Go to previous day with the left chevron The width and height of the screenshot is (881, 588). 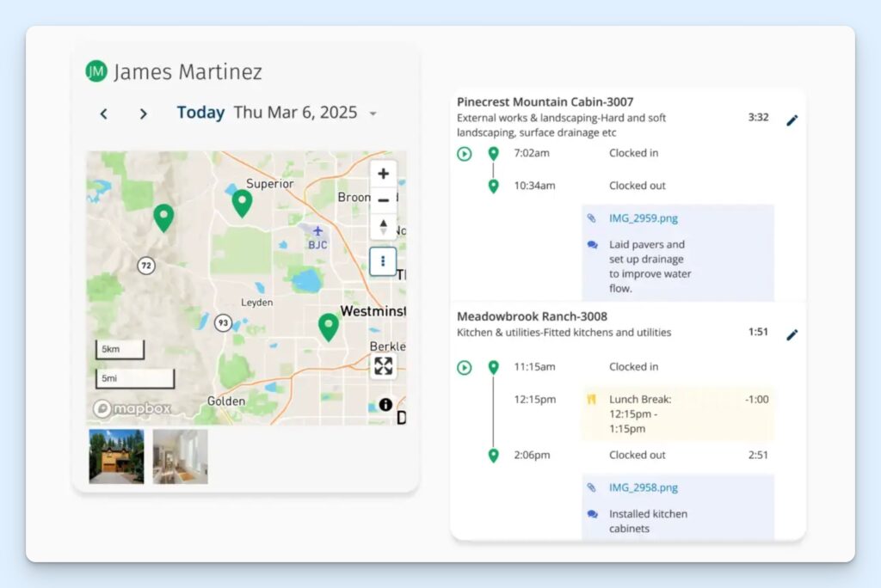click(x=103, y=113)
